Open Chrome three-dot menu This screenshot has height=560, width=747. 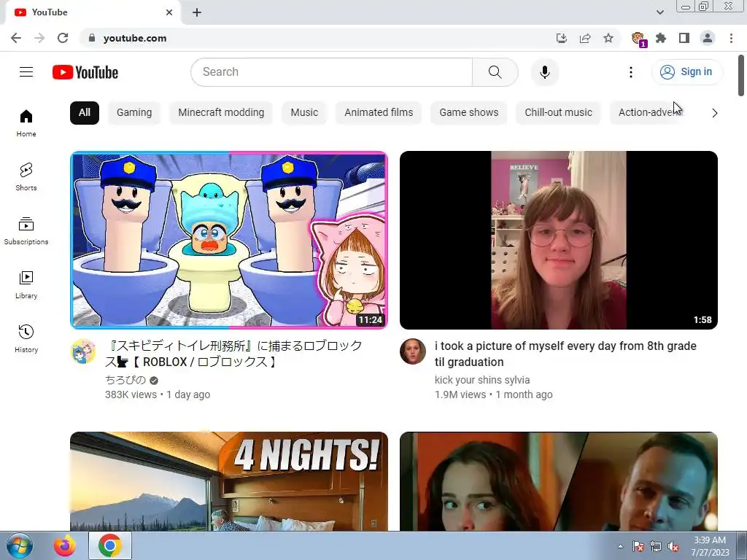pyautogui.click(x=731, y=38)
